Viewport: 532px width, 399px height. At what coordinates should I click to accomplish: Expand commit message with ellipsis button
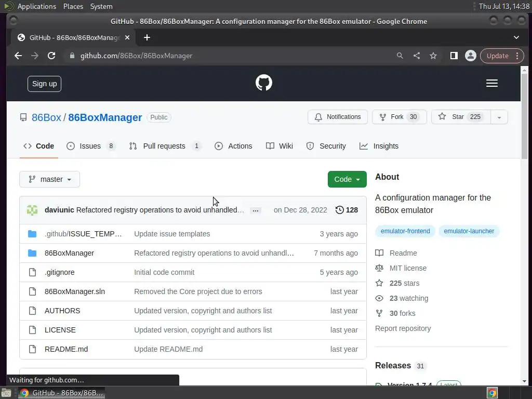pyautogui.click(x=256, y=210)
